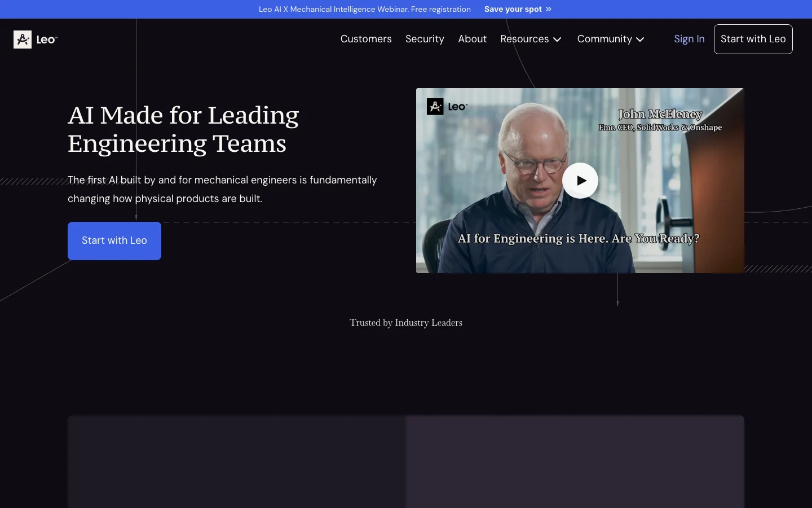Go to the Security page
Image resolution: width=812 pixels, height=508 pixels.
[x=425, y=39]
